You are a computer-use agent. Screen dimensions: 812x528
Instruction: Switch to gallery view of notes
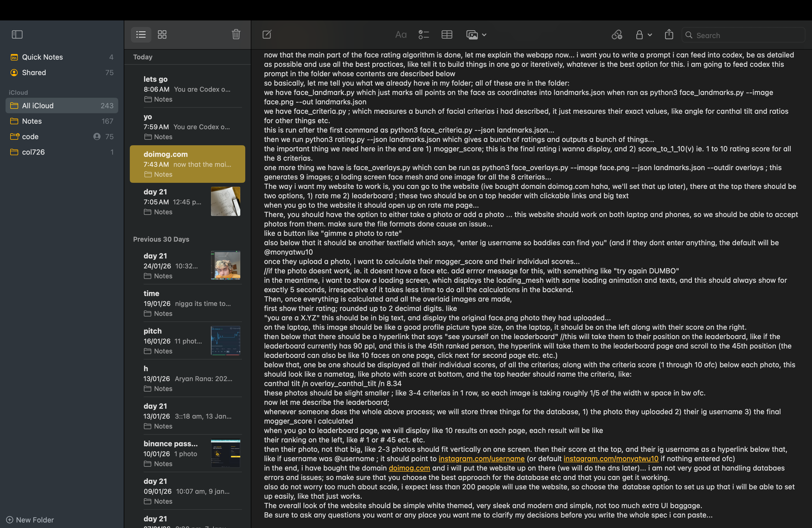point(162,35)
